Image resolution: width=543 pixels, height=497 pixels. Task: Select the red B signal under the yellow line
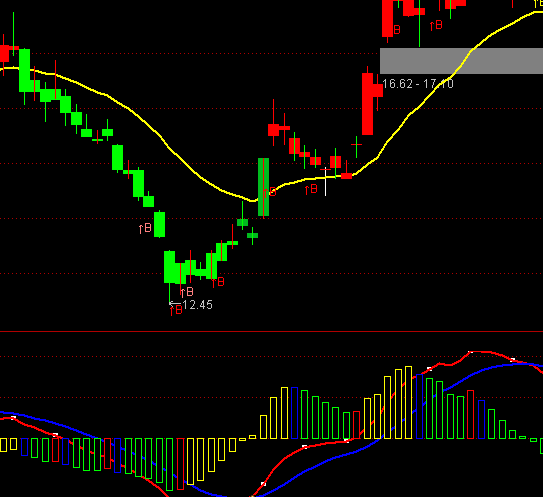pyautogui.click(x=311, y=189)
